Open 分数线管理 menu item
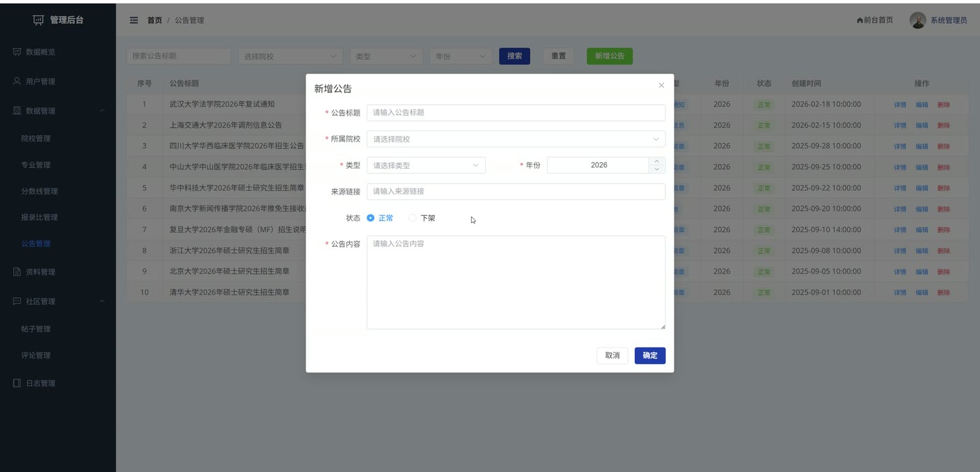Viewport: 980px width, 472px height. tap(39, 192)
